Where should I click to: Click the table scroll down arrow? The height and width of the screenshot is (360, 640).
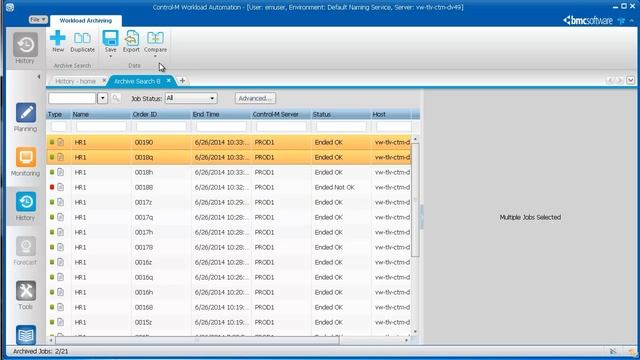pyautogui.click(x=416, y=331)
